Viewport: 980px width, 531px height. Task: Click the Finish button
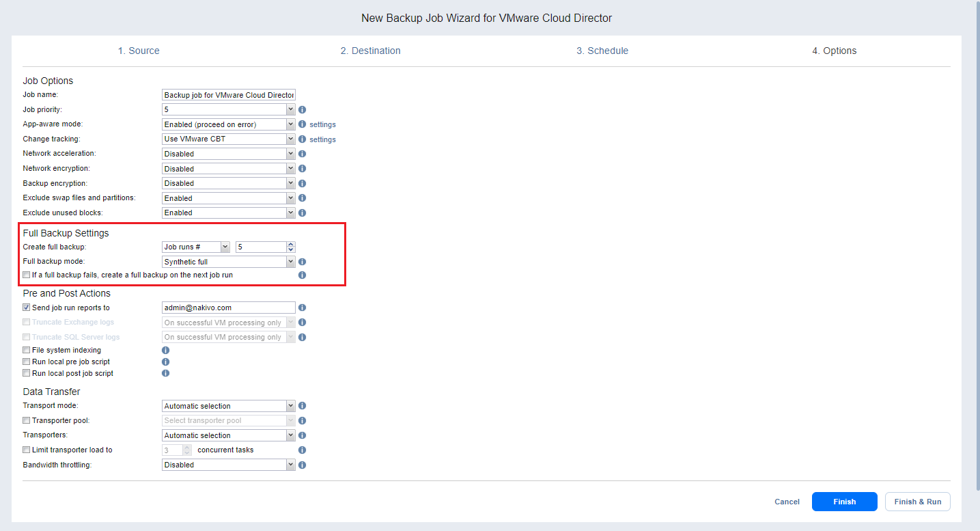pos(844,502)
